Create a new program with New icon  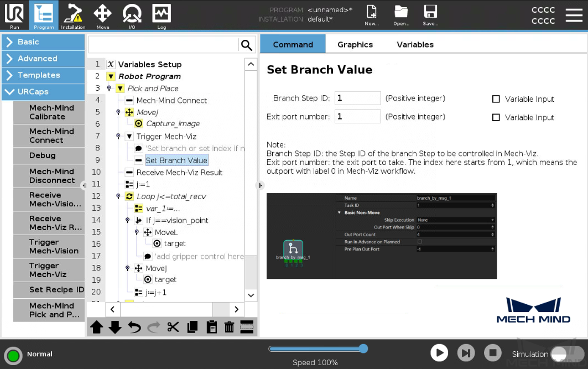click(372, 15)
